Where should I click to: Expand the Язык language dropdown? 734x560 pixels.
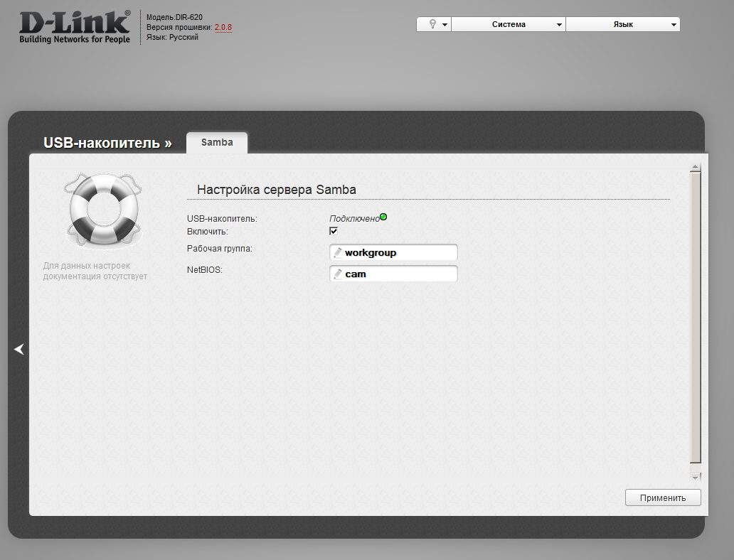coord(623,24)
